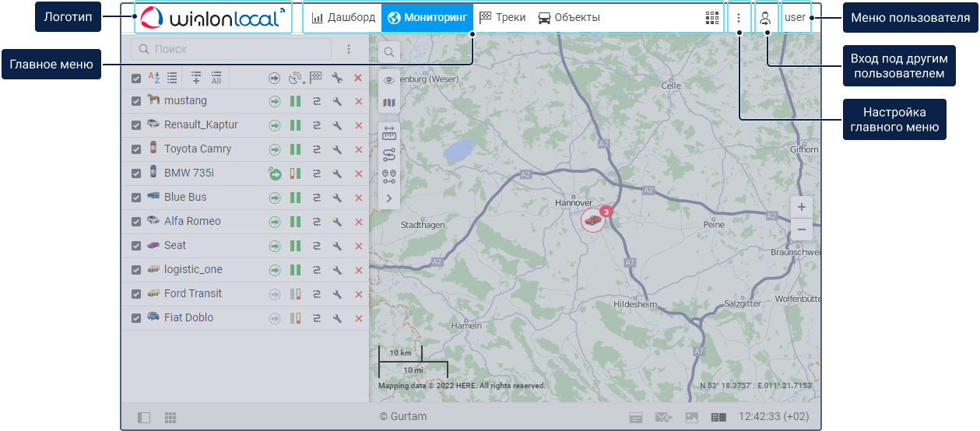Open main menu settings three-dot button
This screenshot has width=980, height=431.
(x=739, y=18)
